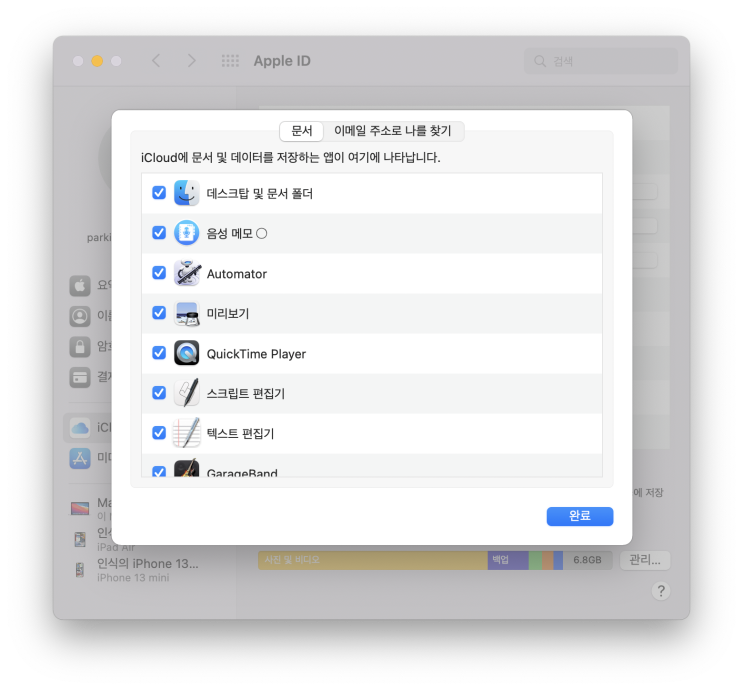
Task: Select the App Store sidebar icon
Action: pyautogui.click(x=80, y=458)
